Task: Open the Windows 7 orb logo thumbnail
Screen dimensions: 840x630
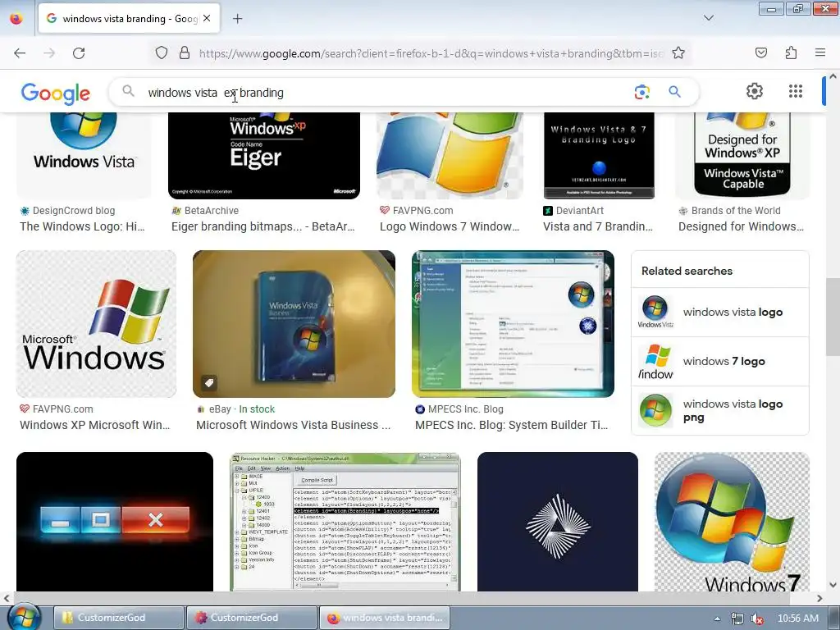Action: tap(732, 522)
